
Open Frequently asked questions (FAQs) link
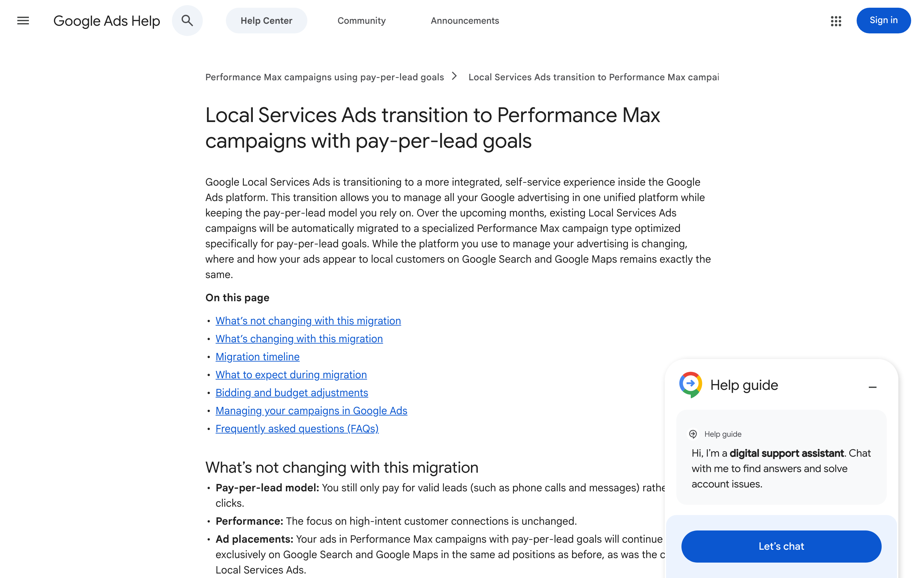pyautogui.click(x=297, y=429)
